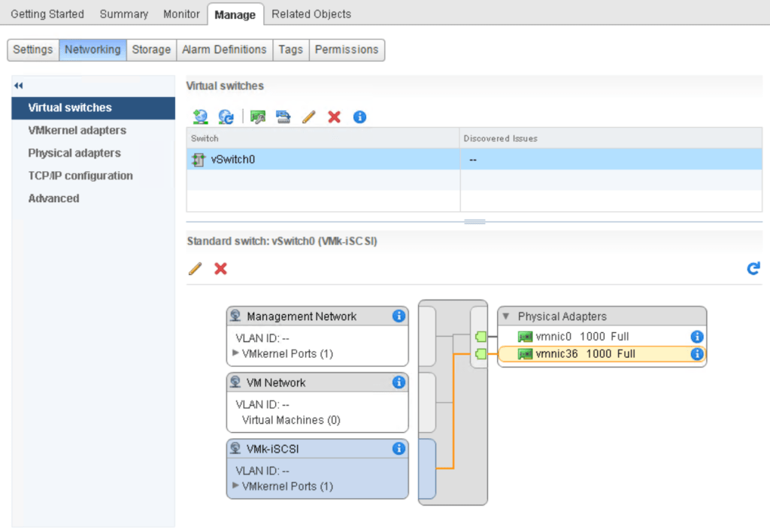Open info for Management Network port group

(399, 316)
